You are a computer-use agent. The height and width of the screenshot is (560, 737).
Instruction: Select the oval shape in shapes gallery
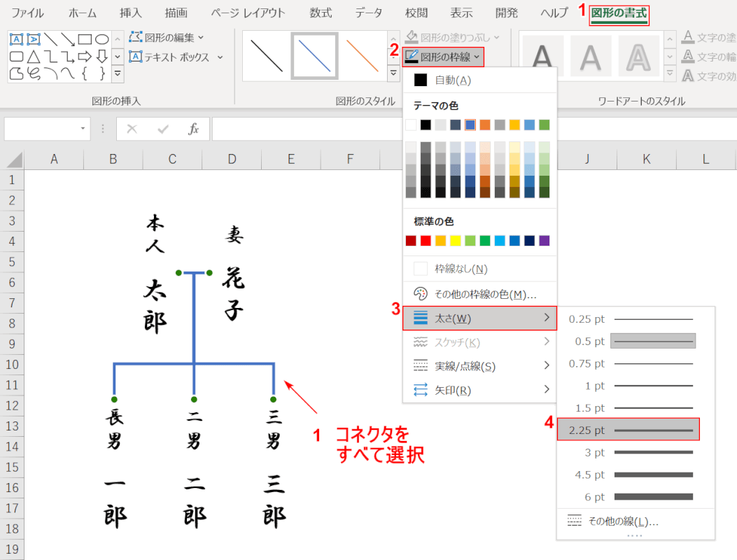pos(101,39)
